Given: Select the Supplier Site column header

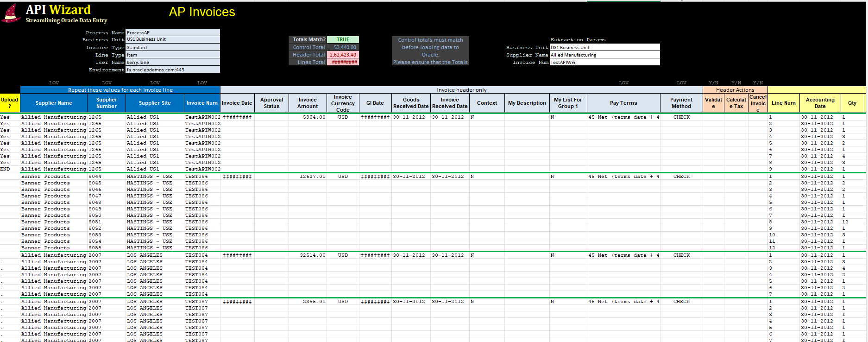Looking at the screenshot, I should tap(155, 103).
